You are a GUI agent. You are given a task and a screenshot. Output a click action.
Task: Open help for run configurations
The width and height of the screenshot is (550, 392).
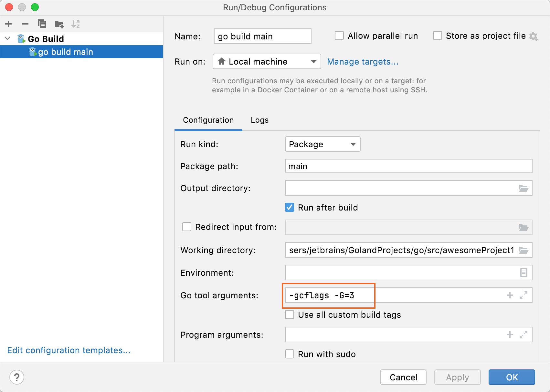point(17,377)
